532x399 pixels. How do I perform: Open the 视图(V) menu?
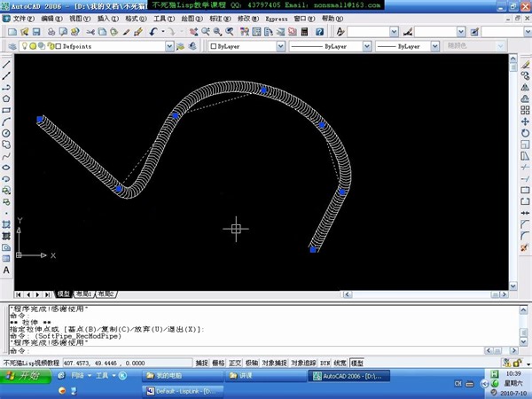click(80, 19)
